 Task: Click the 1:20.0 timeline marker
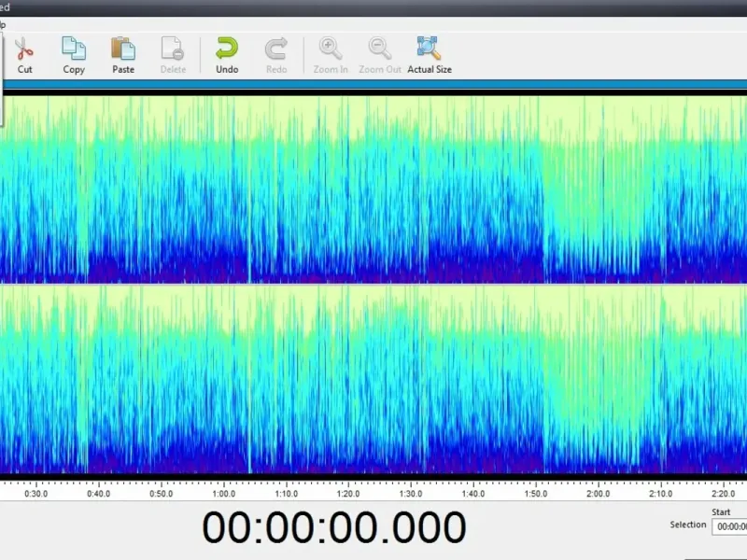click(x=347, y=494)
